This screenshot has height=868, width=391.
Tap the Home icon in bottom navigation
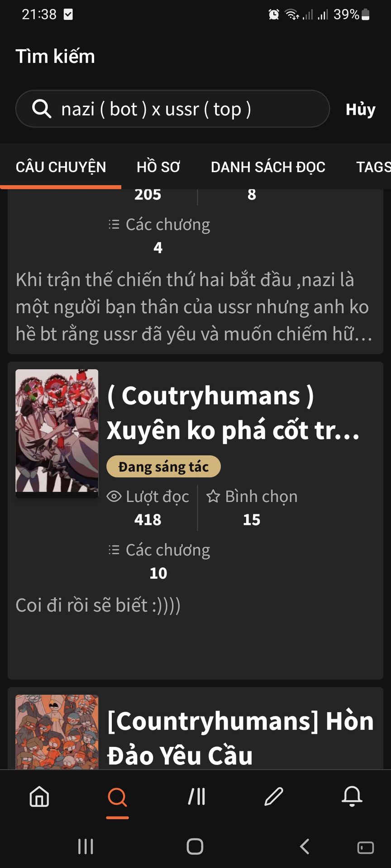pos(39,797)
